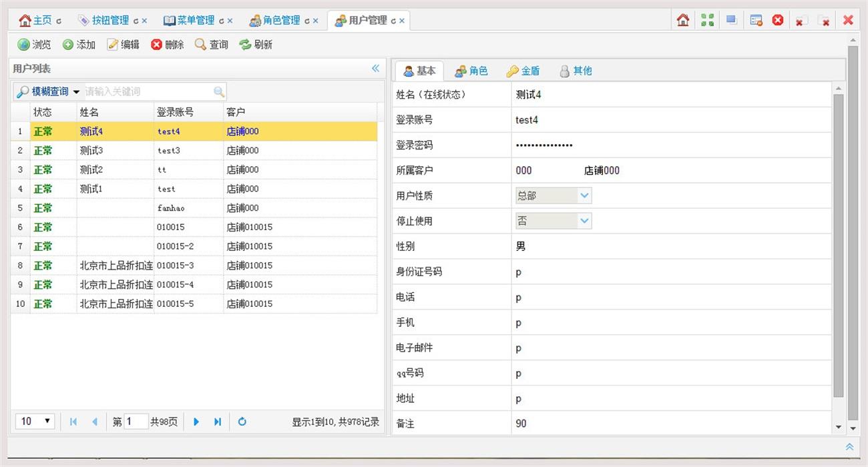868x467 pixels.
Task: Switch to the 角色管理 tab
Action: pos(274,21)
